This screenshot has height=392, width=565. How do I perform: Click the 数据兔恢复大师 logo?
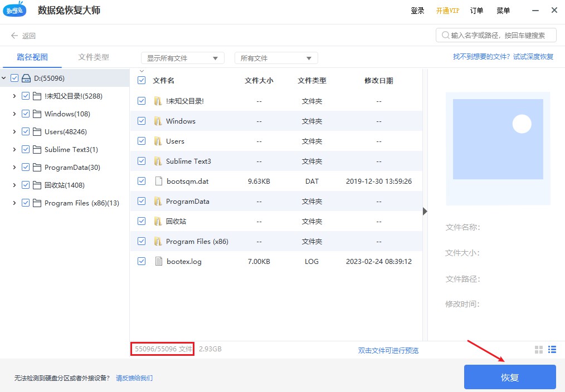click(x=14, y=9)
